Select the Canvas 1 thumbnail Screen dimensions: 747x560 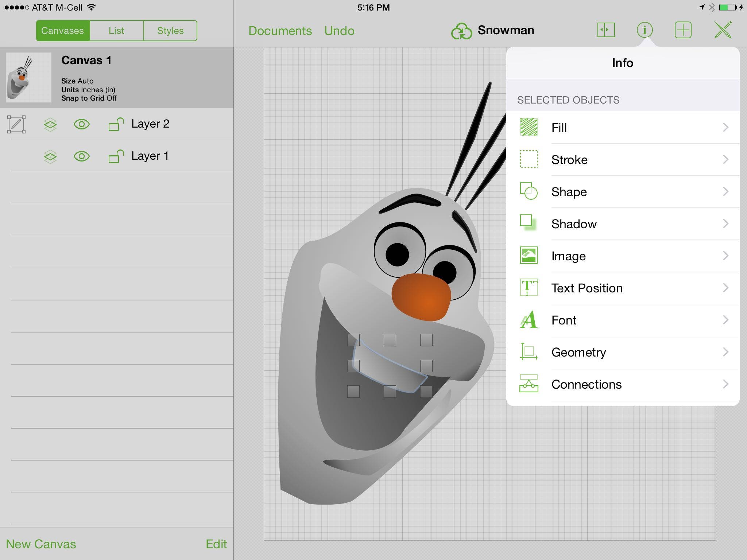(28, 77)
